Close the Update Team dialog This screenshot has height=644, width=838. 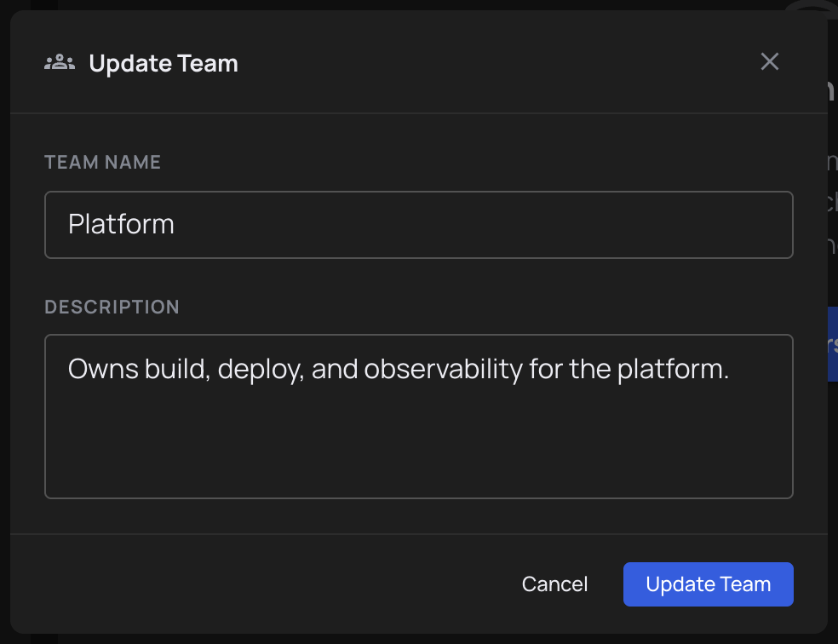[x=770, y=61]
